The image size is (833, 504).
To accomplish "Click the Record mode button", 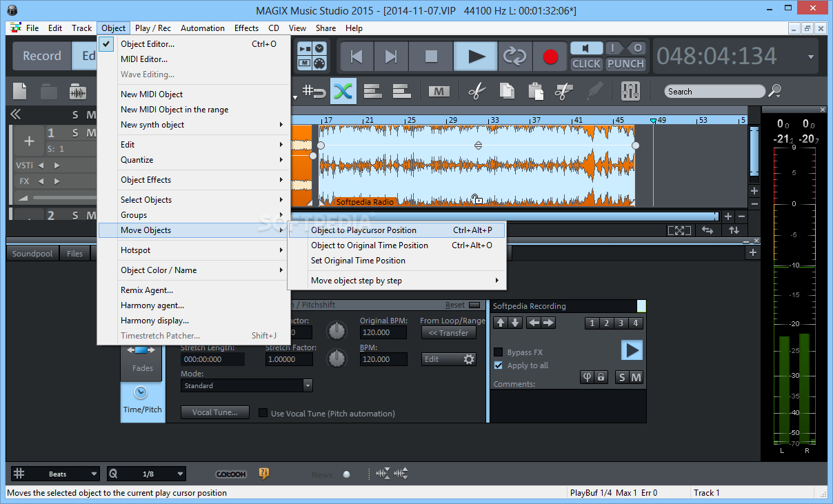I will (42, 56).
